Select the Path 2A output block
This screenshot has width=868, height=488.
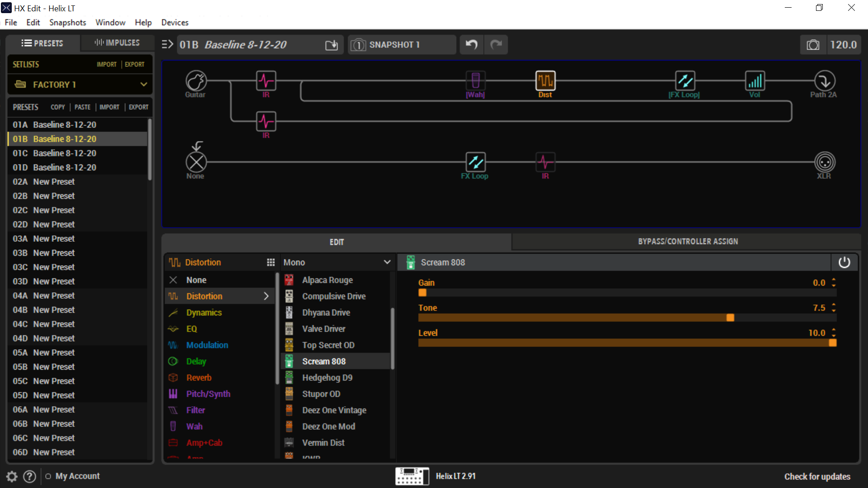pyautogui.click(x=825, y=81)
